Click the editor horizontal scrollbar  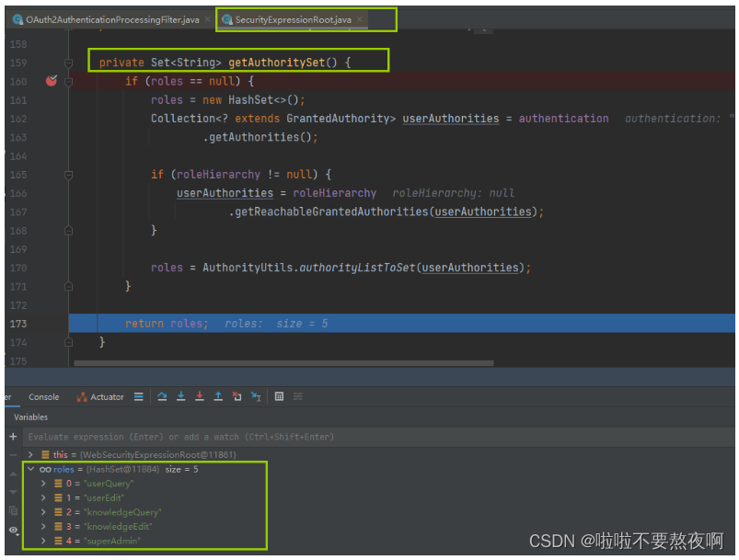click(x=283, y=363)
